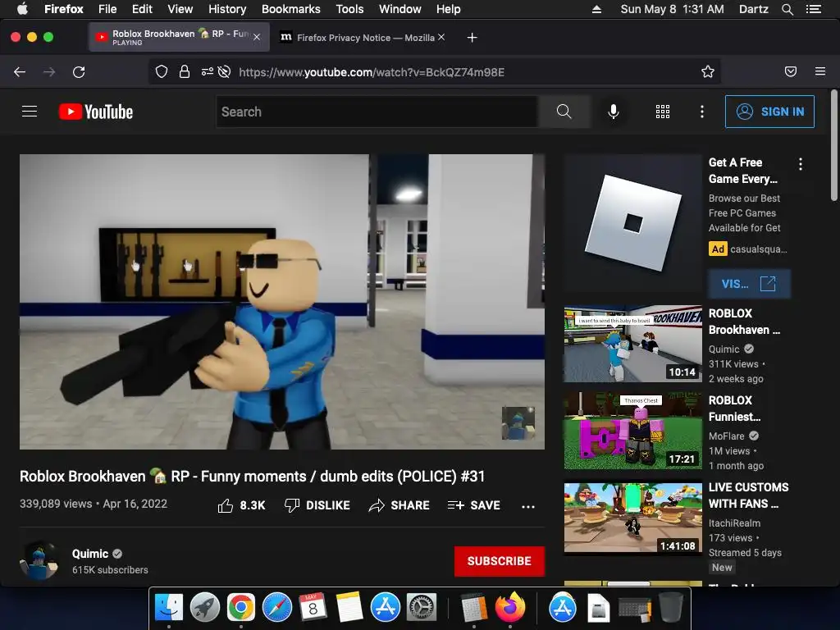Open the Bookmarks menu
The image size is (840, 630).
point(291,9)
